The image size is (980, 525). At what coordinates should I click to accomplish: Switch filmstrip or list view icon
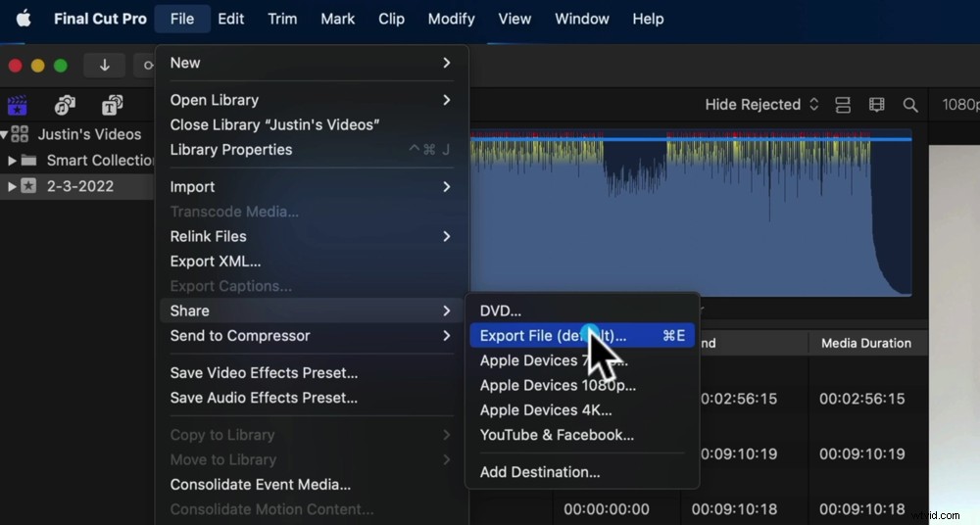(877, 105)
